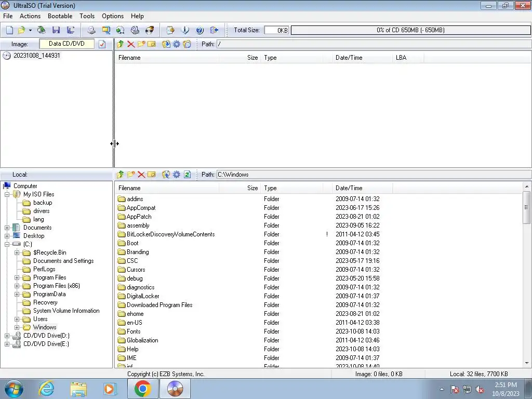532x399 pixels.
Task: Click the Exit door icon in toolbar
Action: pyautogui.click(x=214, y=30)
